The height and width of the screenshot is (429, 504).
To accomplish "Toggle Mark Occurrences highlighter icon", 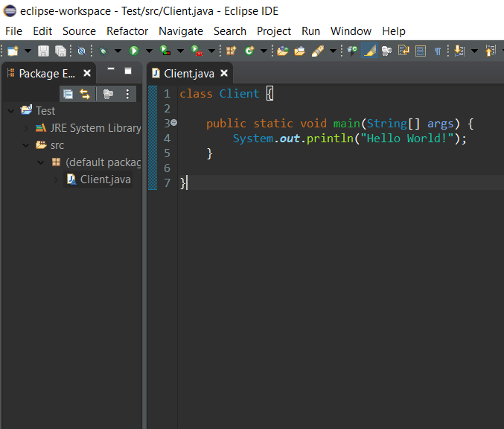I will pos(370,51).
